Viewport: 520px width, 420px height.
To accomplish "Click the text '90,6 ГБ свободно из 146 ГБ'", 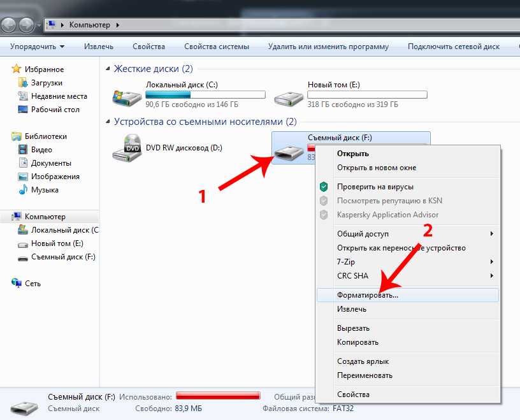I will (x=192, y=105).
